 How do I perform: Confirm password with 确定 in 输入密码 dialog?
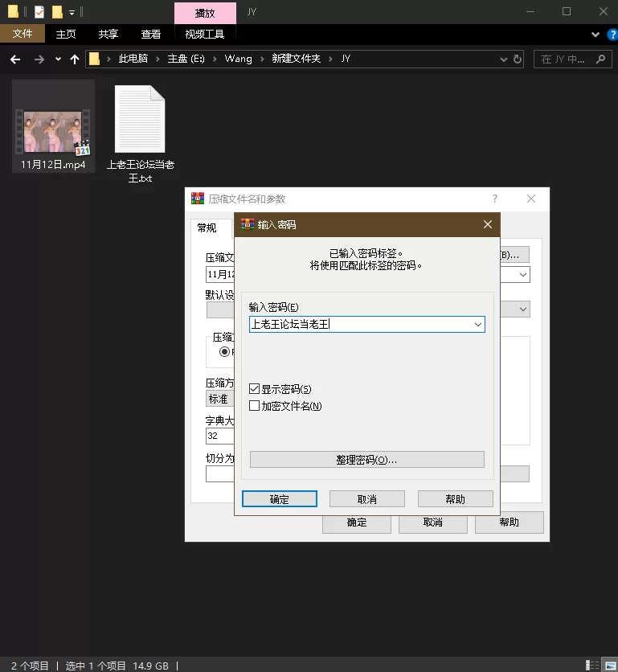pyautogui.click(x=279, y=499)
